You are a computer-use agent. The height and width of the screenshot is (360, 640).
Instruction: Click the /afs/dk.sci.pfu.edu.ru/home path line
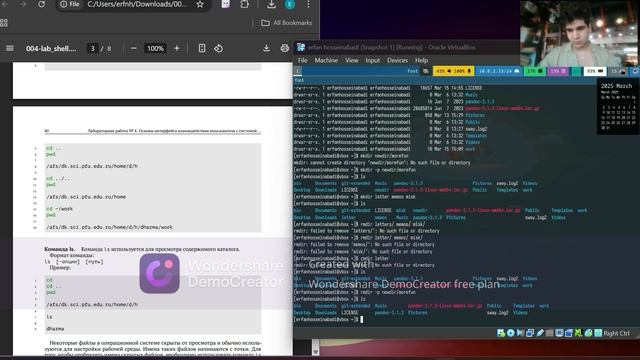pos(86,197)
